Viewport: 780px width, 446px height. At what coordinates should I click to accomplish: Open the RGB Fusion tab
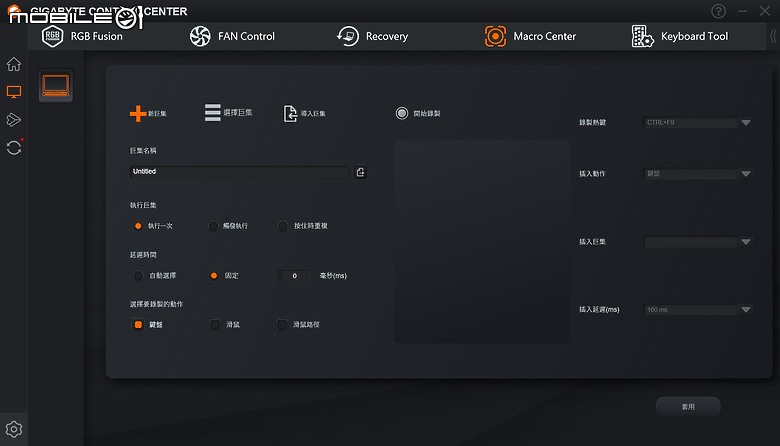pos(83,36)
